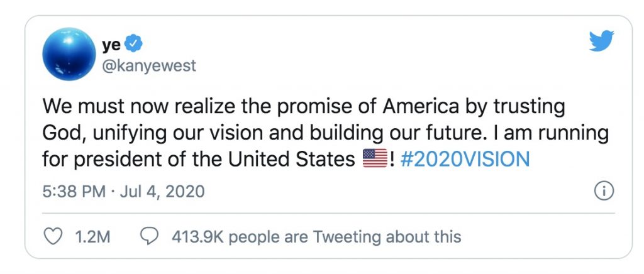Click the US flag emoji
The image size is (644, 274).
pos(375,160)
